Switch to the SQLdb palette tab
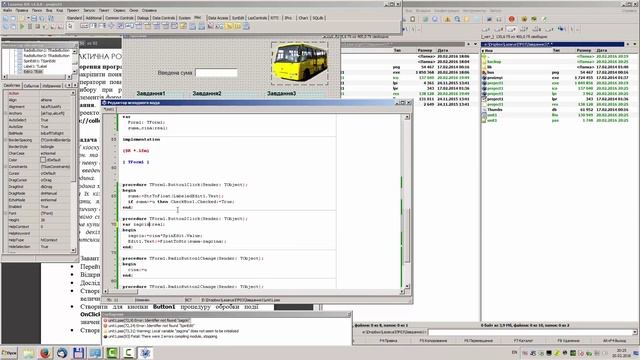Viewport: 640px width, 360px height. tap(318, 18)
